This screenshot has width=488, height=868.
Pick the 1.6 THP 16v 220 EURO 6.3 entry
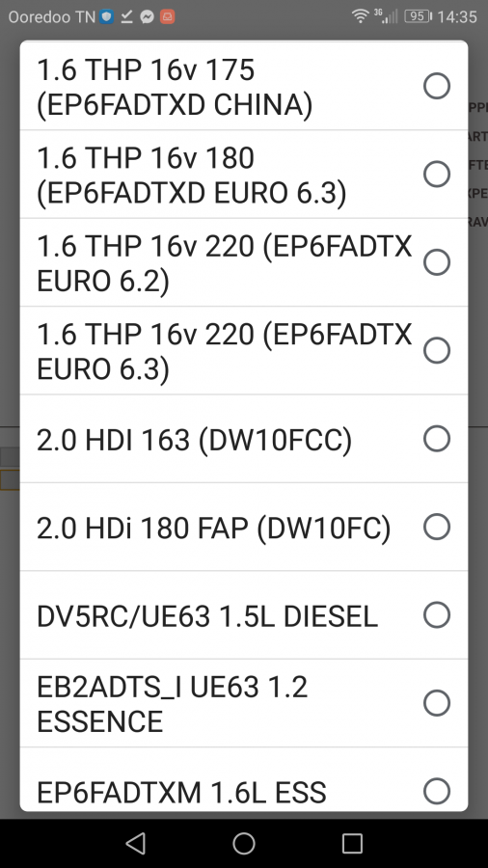(x=244, y=350)
